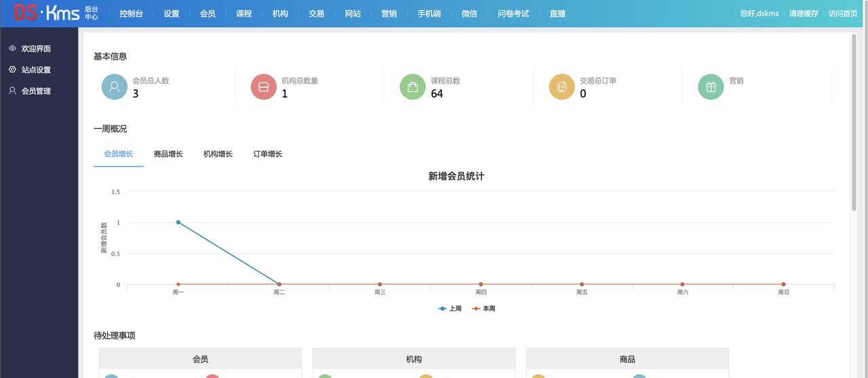Click the 访问首页 link
Image resolution: width=868 pixels, height=378 pixels.
click(843, 14)
